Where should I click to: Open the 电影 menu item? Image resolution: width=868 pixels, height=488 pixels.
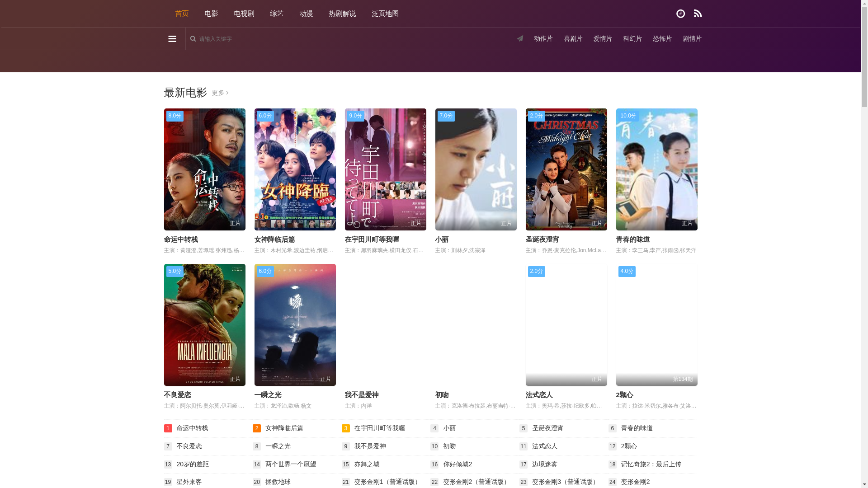pos(211,14)
